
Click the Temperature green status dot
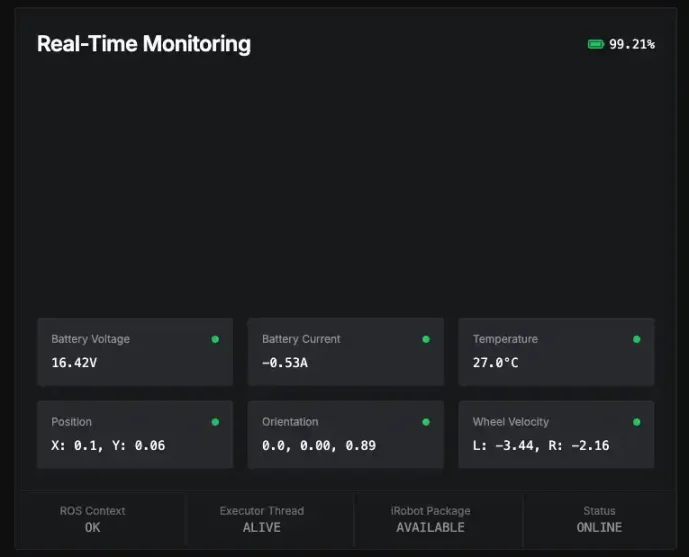click(637, 339)
